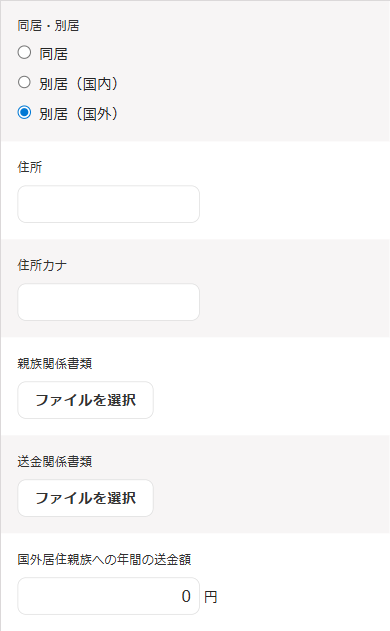Screen dimensions: 390x631
Task: Click the 同居 option label text
Action: 54,54
